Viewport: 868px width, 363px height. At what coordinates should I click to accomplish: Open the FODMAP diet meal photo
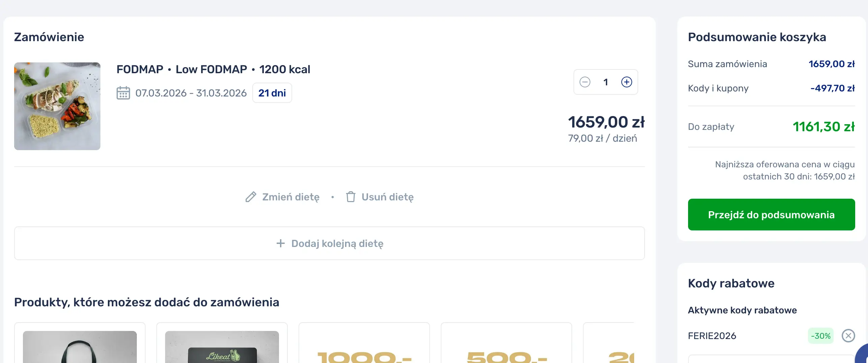tap(57, 106)
